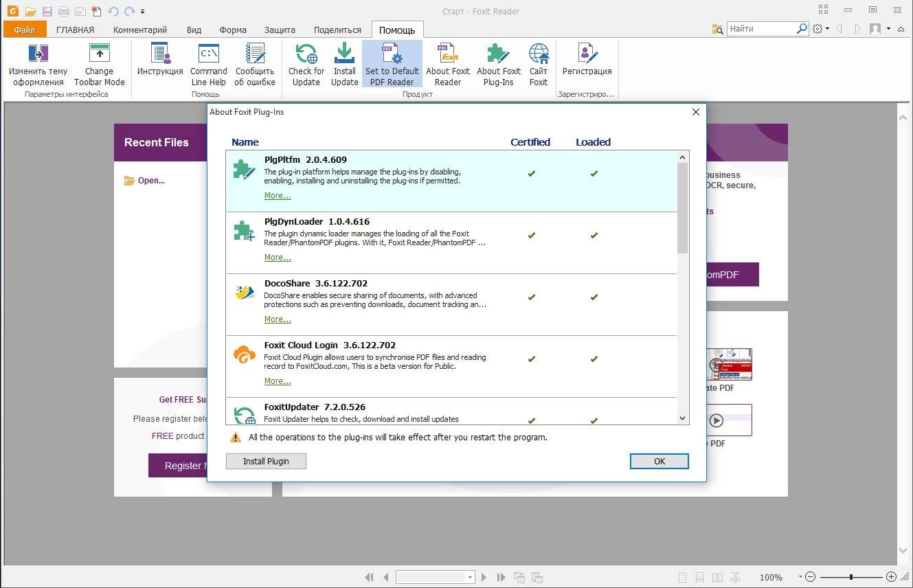Select the DocoShare plug-in icon
Image resolution: width=913 pixels, height=588 pixels.
(x=244, y=294)
